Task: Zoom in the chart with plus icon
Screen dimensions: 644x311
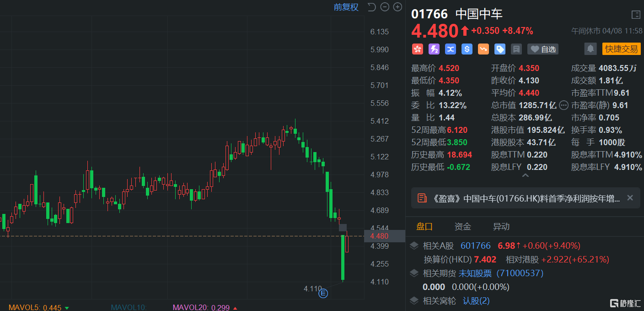Action: (398, 7)
